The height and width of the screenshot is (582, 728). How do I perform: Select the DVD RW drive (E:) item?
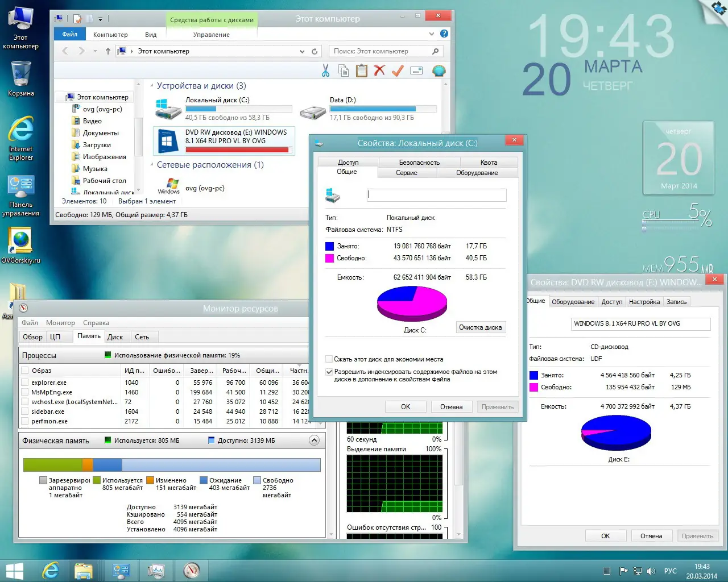[225, 140]
